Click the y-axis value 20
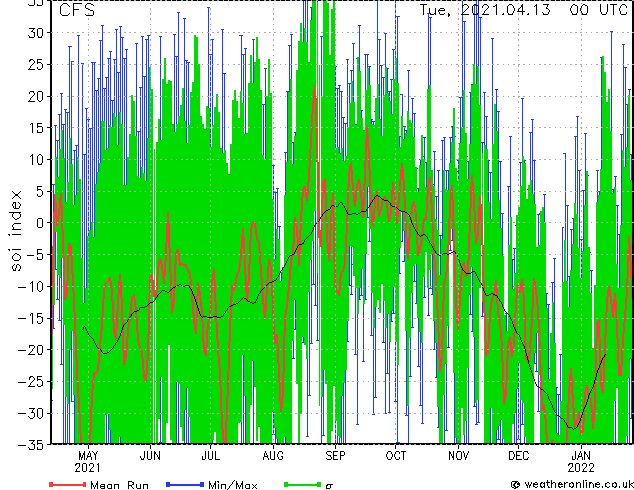634x490 pixels. [35, 96]
